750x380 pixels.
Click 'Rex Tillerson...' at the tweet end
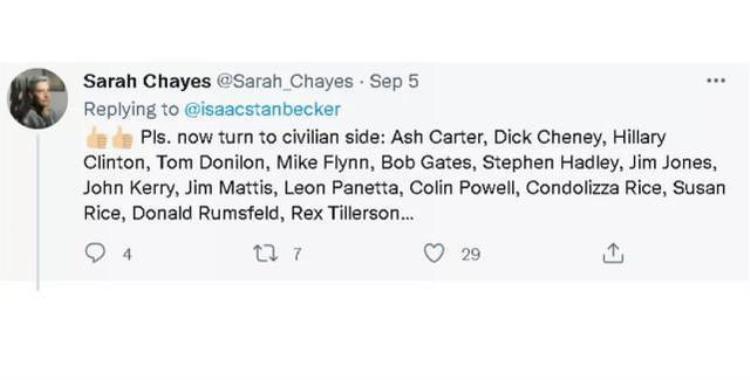(x=352, y=213)
